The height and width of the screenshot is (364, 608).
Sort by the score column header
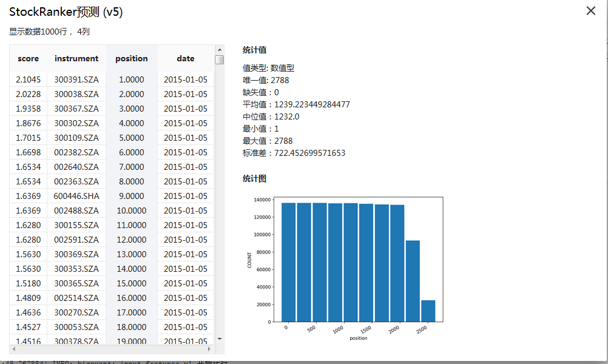pyautogui.click(x=29, y=58)
